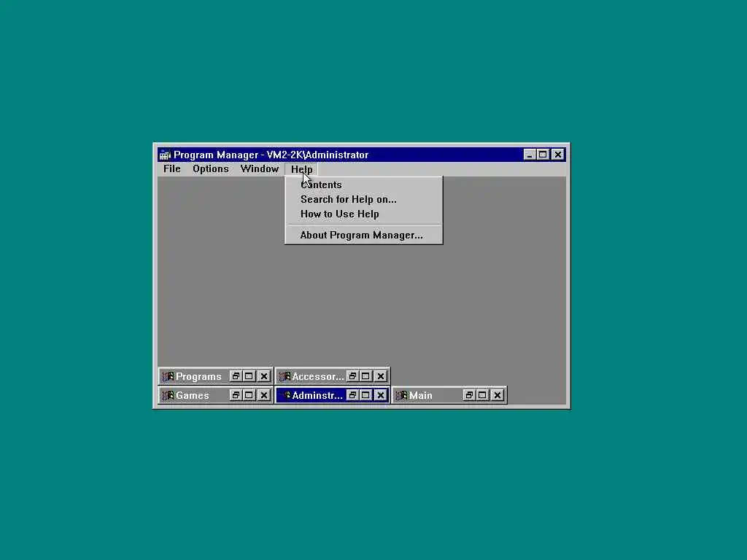
Task: Close the Games group
Action: (x=264, y=395)
